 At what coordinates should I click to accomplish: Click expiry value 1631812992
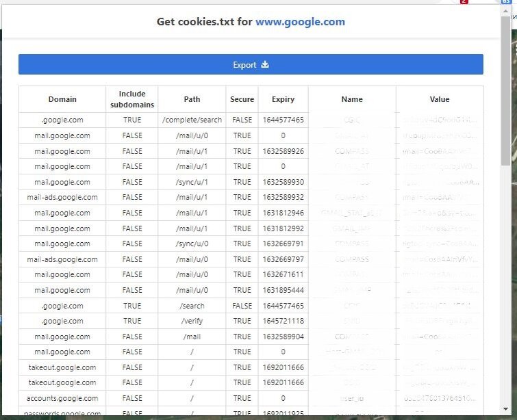click(283, 228)
